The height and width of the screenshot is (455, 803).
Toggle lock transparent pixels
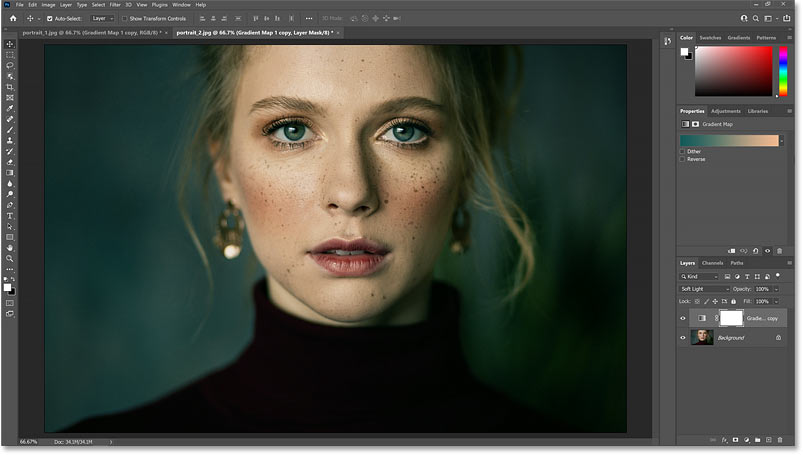coord(697,301)
